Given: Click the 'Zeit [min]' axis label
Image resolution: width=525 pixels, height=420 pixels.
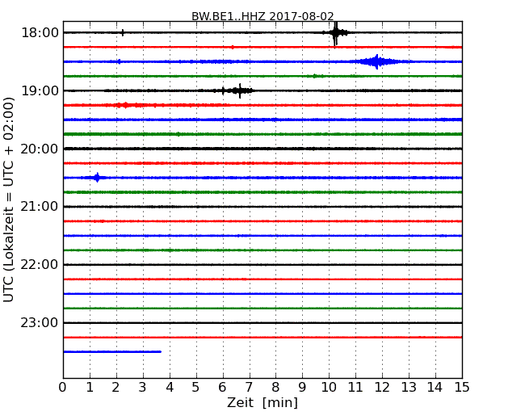Looking at the screenshot, I should [262, 402].
